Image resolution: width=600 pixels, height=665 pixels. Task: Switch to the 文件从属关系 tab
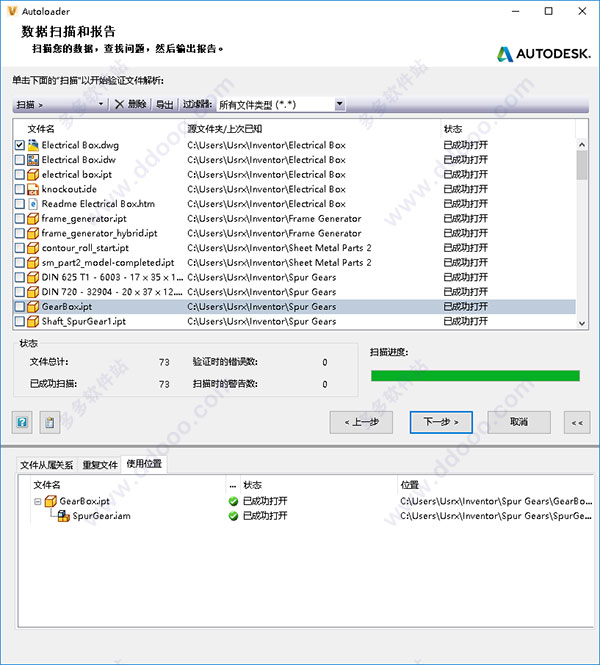coord(47,465)
